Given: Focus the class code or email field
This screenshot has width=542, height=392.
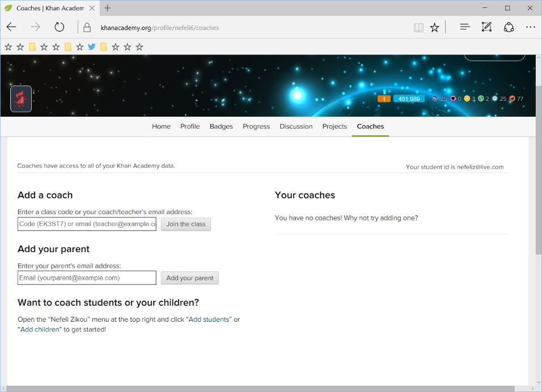Looking at the screenshot, I should click(87, 224).
